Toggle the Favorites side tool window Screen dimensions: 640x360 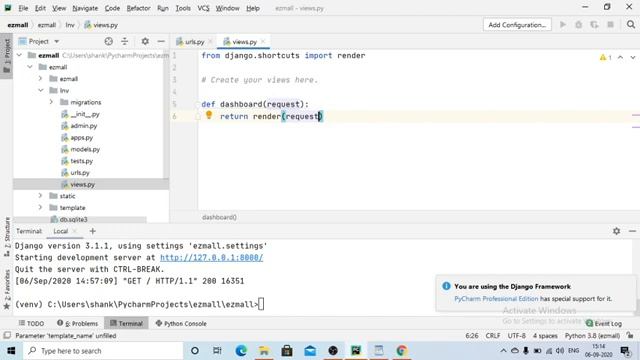[7, 290]
